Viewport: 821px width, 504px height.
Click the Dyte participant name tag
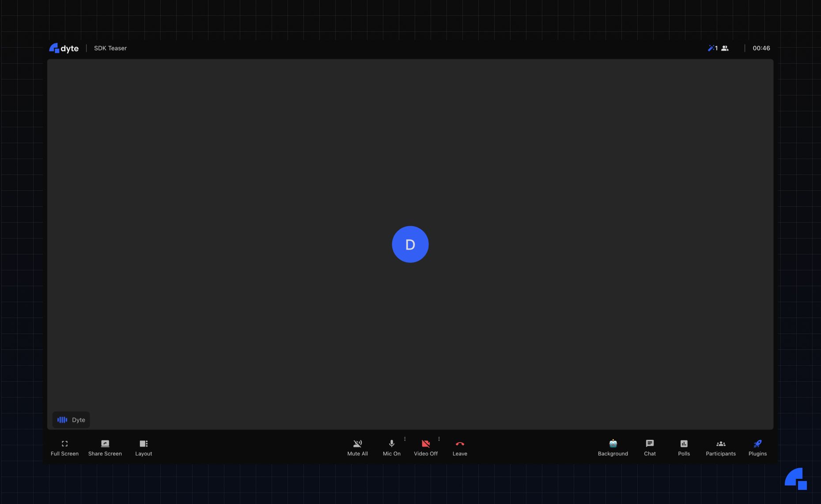point(71,420)
